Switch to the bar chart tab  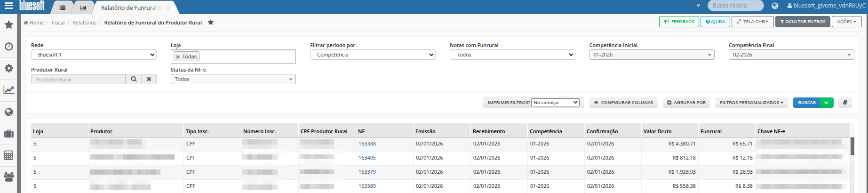83,8
